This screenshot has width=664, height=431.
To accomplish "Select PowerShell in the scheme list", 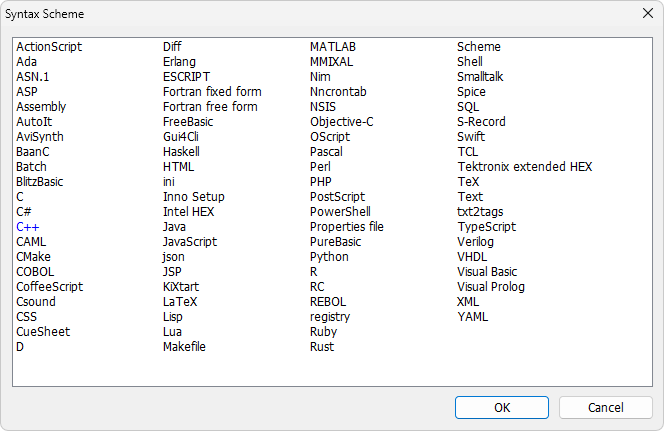I will (340, 212).
